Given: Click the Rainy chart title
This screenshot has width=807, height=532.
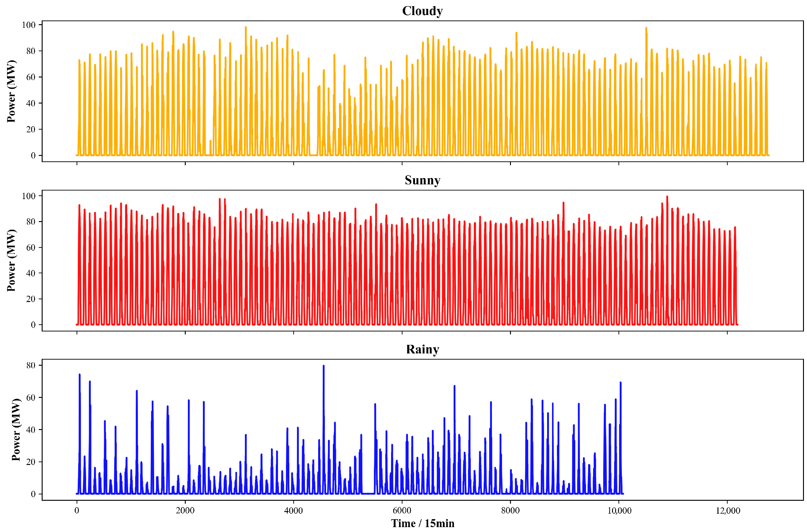Looking at the screenshot, I should (x=422, y=349).
